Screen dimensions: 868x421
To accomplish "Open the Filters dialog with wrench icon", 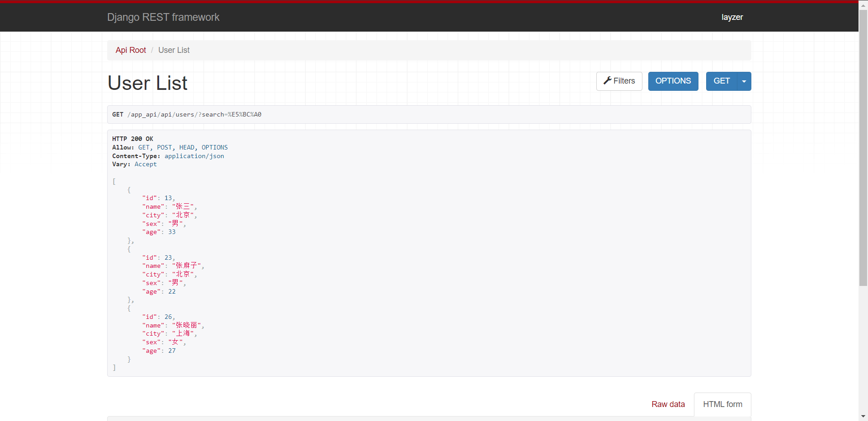I will [x=619, y=81].
